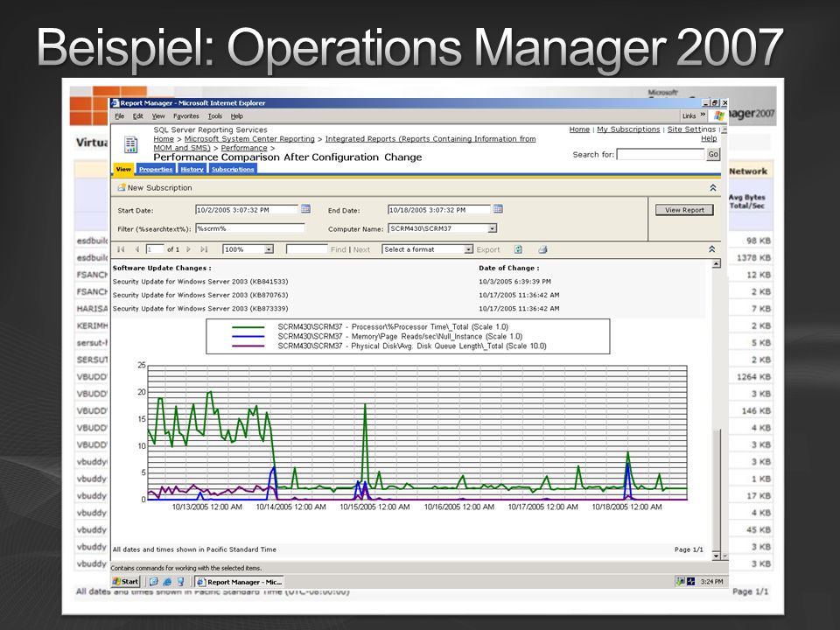Select the Report Manager taskbar button
Screen dimensions: 840x630
coord(240,582)
